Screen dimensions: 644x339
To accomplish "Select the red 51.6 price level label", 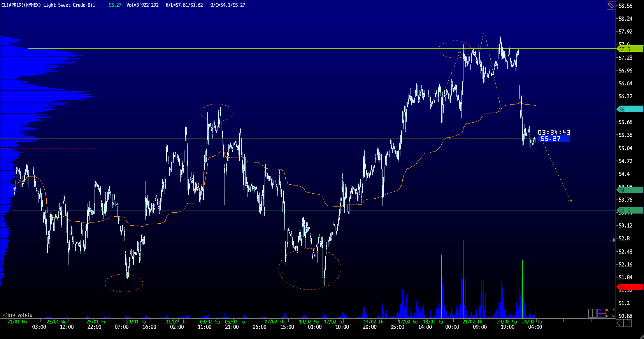I will tap(630, 288).
